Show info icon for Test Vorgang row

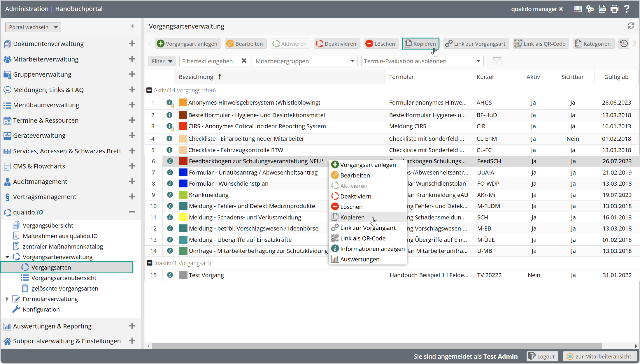(170, 275)
